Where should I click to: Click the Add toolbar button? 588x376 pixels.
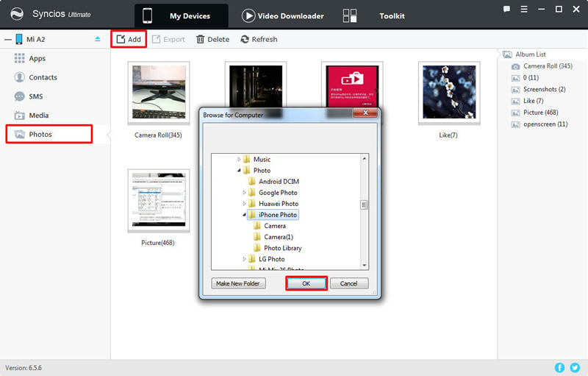tap(129, 39)
